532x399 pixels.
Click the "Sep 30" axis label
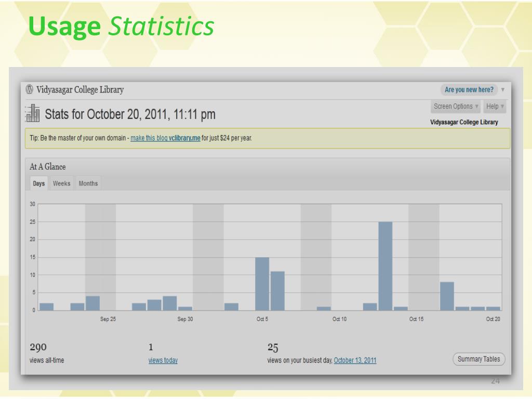click(185, 319)
